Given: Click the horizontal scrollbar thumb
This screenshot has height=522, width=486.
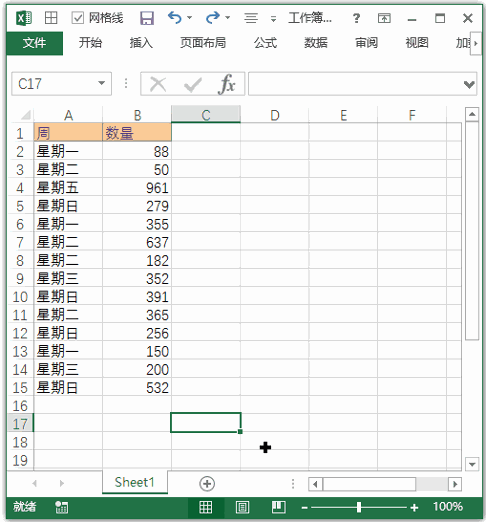Looking at the screenshot, I should 369,484.
